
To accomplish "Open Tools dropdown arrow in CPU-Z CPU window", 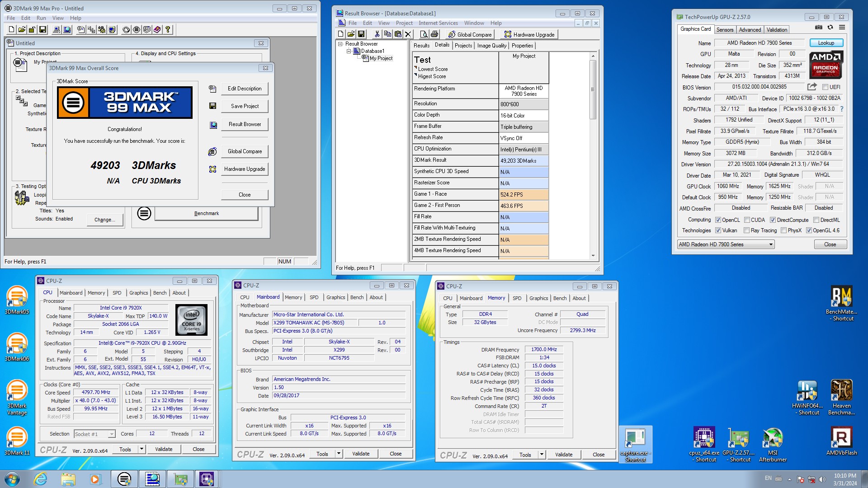I will click(142, 449).
